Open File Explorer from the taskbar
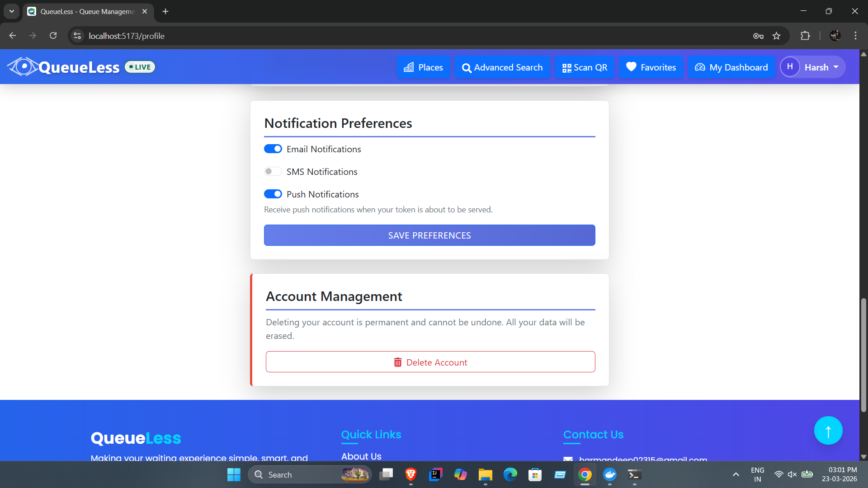 pyautogui.click(x=485, y=474)
